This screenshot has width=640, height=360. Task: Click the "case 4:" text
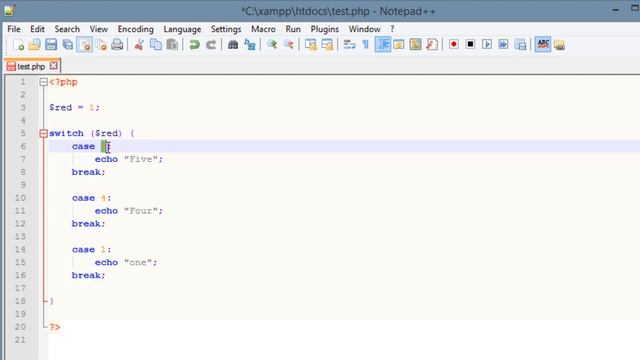coord(91,198)
